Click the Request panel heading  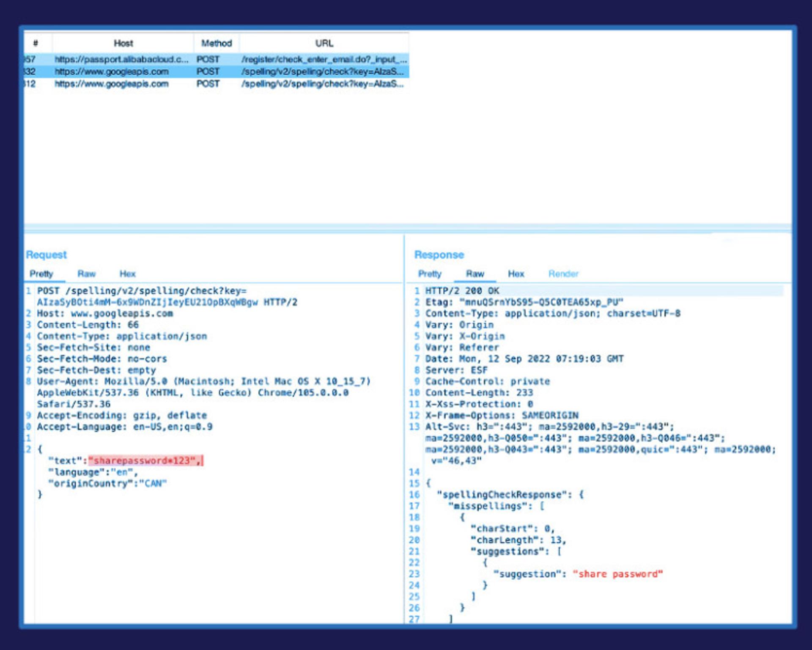coord(46,255)
